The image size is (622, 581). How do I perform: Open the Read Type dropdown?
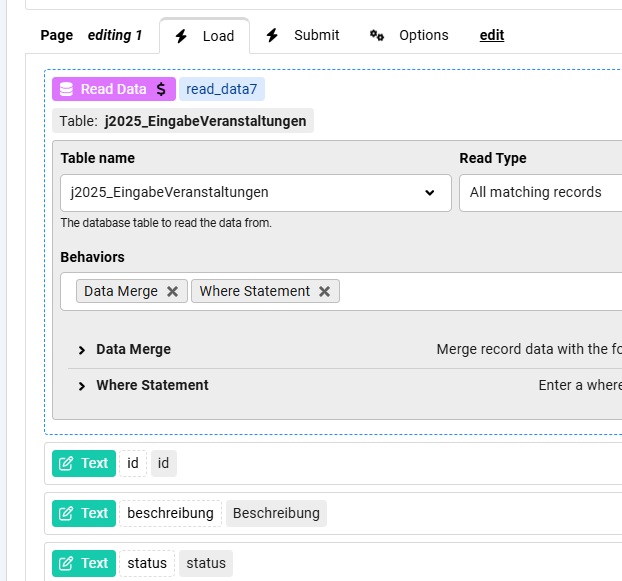[540, 192]
